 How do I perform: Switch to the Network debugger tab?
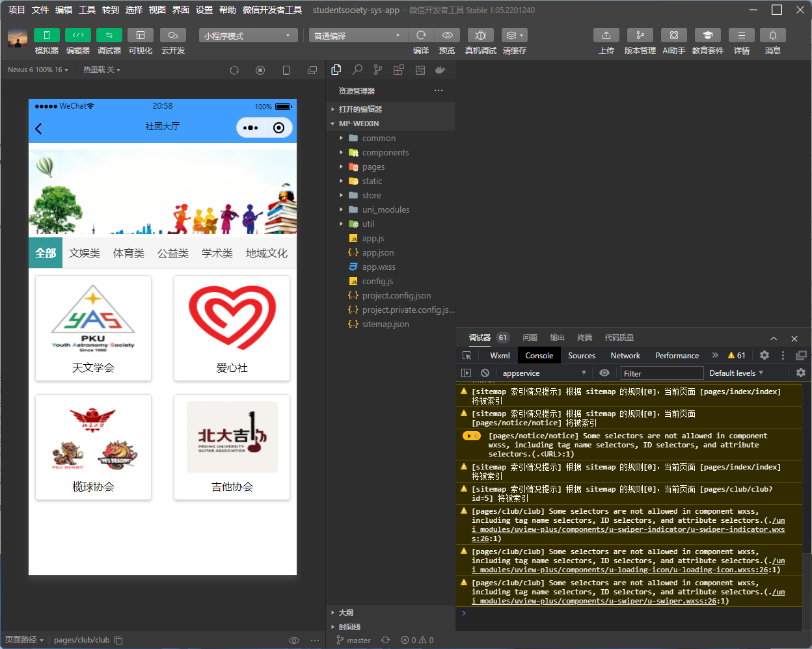[x=625, y=356]
